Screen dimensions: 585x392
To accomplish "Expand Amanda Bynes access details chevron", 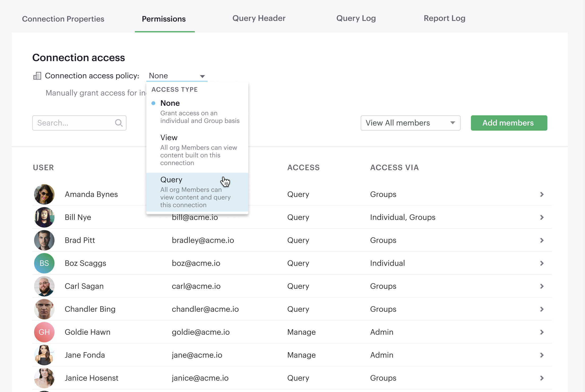I will (542, 194).
